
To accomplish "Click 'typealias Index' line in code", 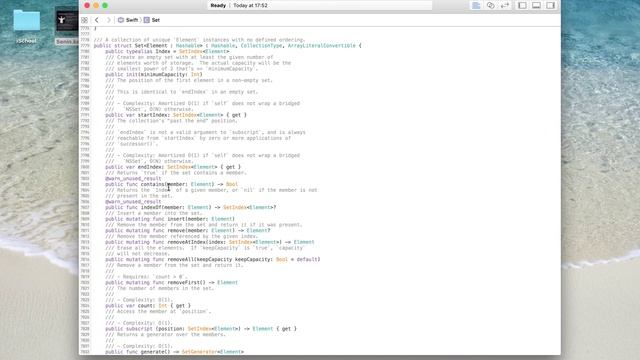I will pos(167,51).
